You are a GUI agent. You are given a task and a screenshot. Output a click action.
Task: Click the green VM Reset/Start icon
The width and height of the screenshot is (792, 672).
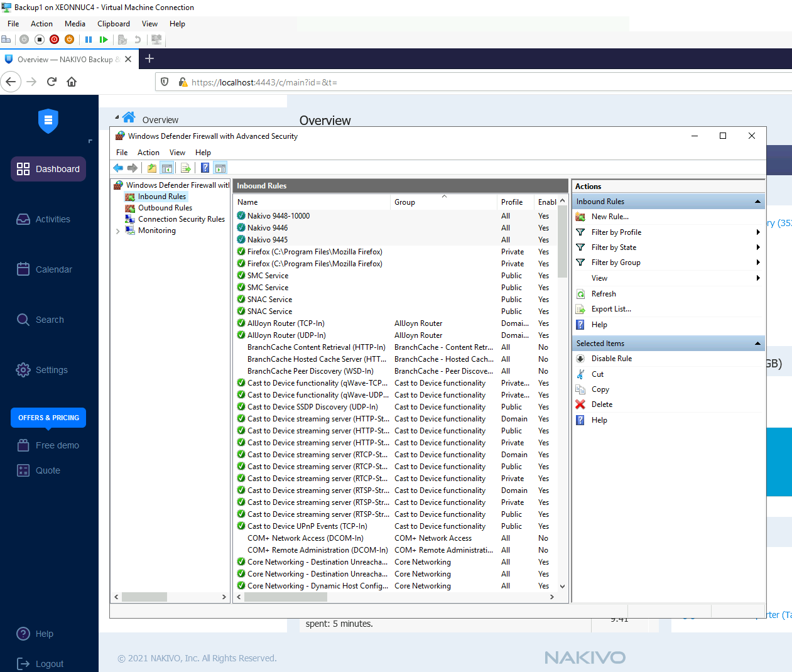pos(104,40)
